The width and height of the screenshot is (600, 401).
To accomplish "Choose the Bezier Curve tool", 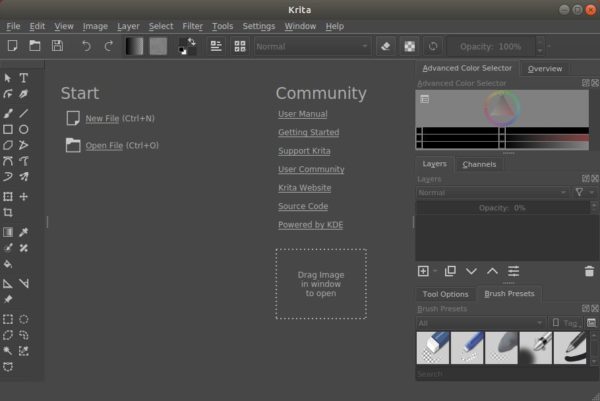I will [8, 161].
